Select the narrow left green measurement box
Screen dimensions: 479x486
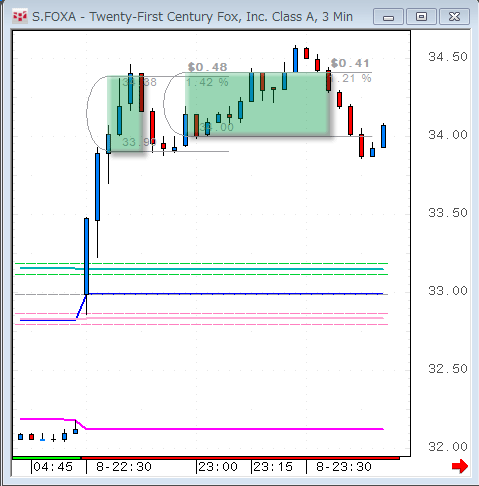pyautogui.click(x=125, y=114)
